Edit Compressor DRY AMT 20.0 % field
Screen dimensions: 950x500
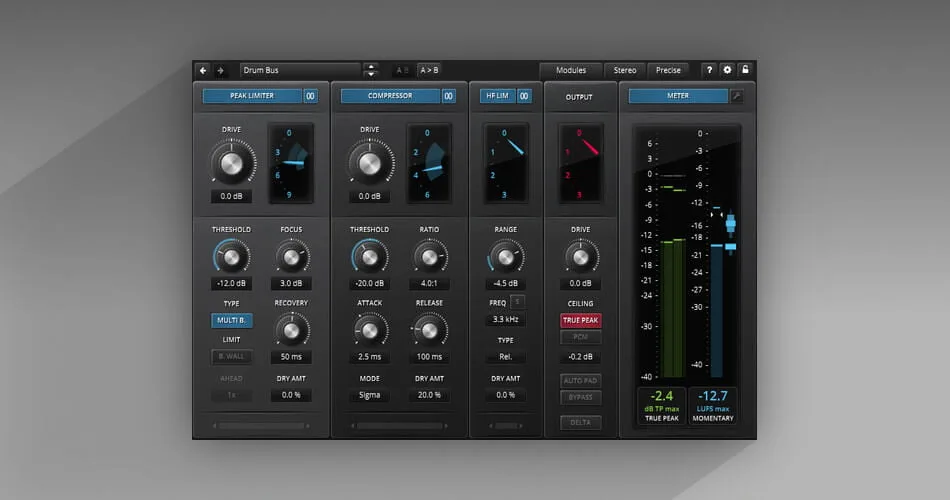click(430, 395)
